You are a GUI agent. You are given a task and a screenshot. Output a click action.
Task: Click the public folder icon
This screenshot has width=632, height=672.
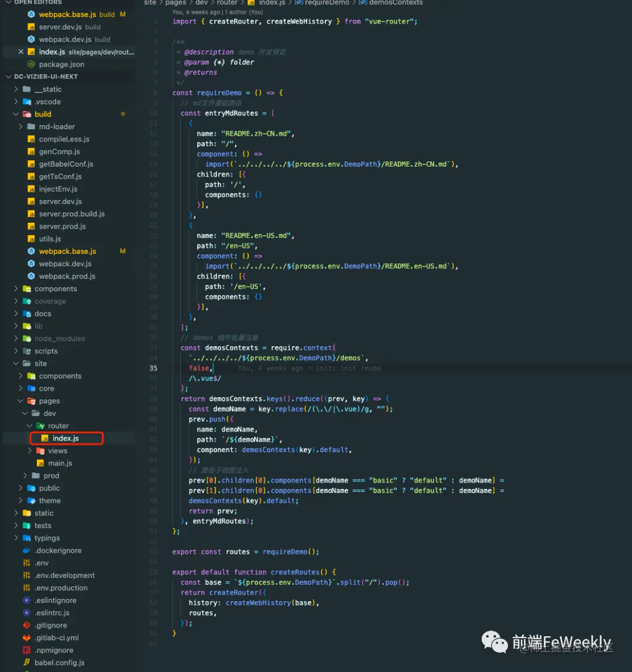click(x=31, y=488)
